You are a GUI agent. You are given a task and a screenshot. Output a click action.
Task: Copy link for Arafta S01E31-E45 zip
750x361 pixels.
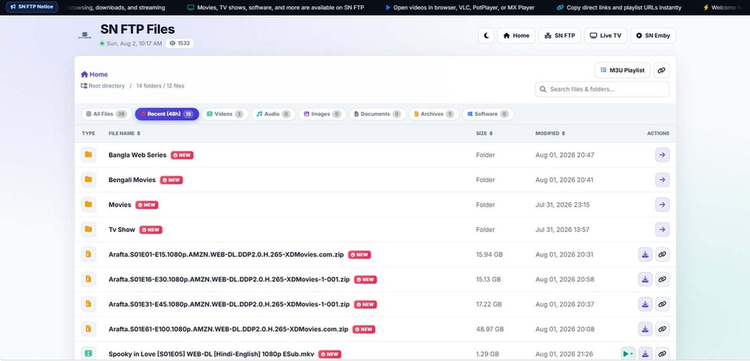(x=662, y=304)
